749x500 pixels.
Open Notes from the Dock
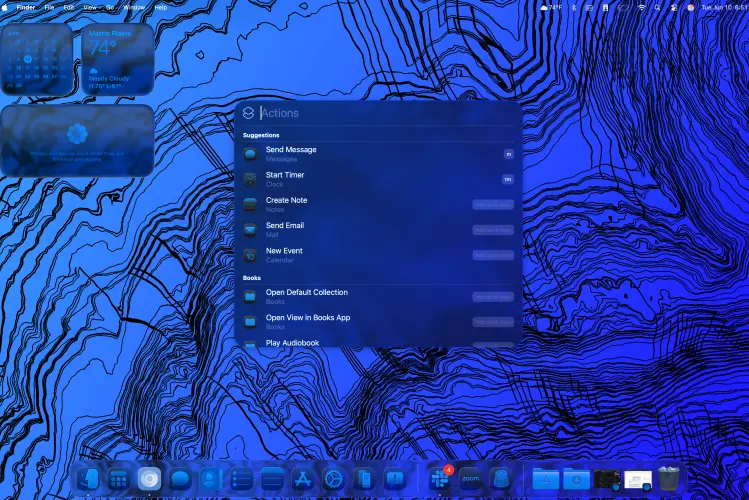pyautogui.click(x=272, y=479)
